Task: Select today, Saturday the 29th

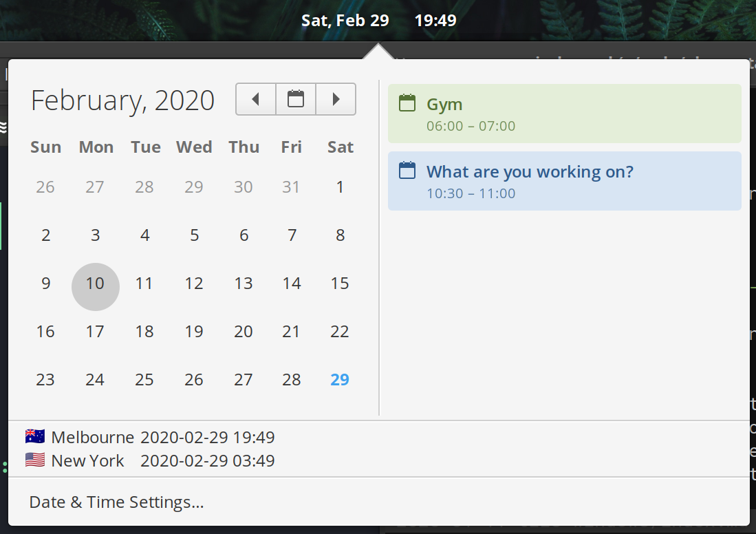Action: click(339, 380)
